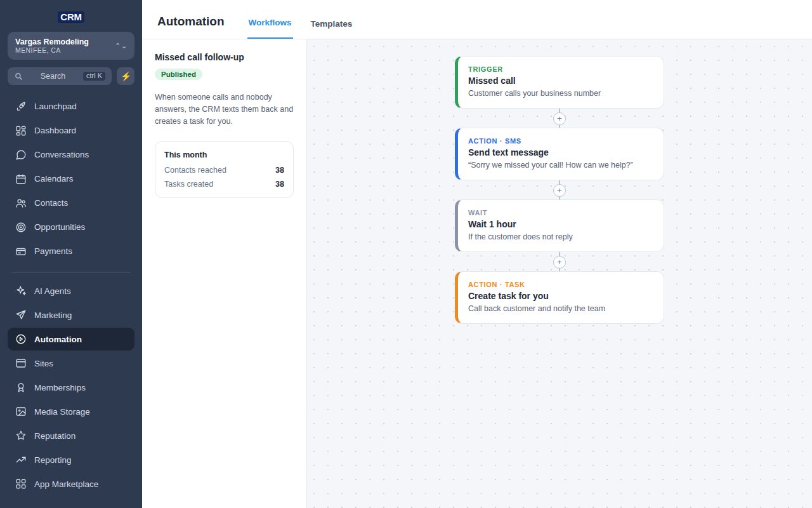
Task: Go to Dashboard in sidebar
Action: point(71,131)
